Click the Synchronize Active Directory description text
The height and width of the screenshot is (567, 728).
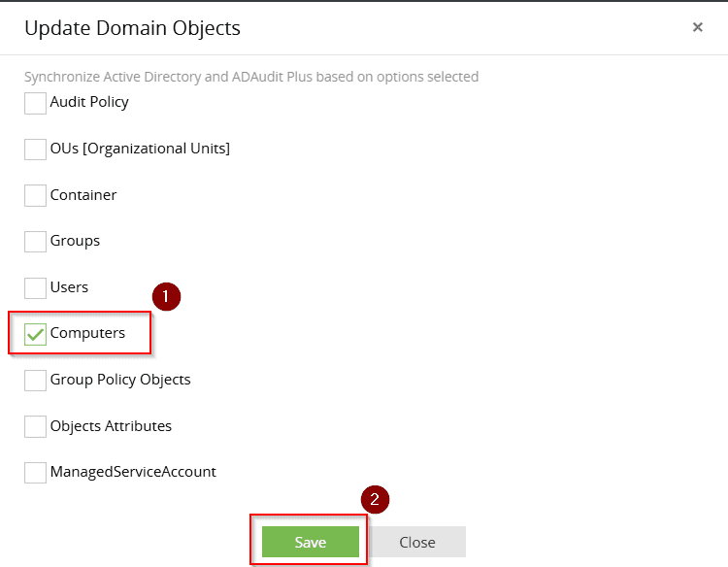point(251,77)
